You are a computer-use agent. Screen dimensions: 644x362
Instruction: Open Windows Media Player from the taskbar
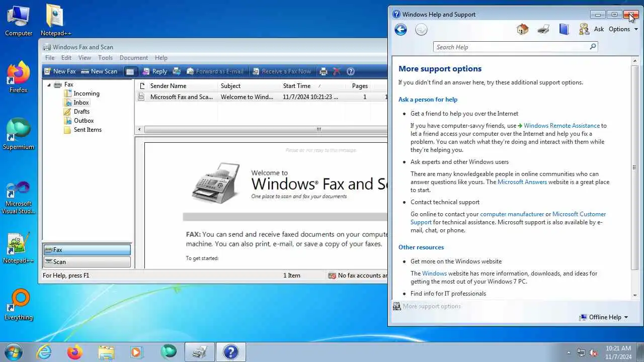tap(137, 352)
